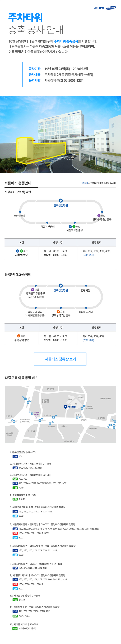Click the Samsung logo in the header
121x644 pixels.
coord(111,8)
